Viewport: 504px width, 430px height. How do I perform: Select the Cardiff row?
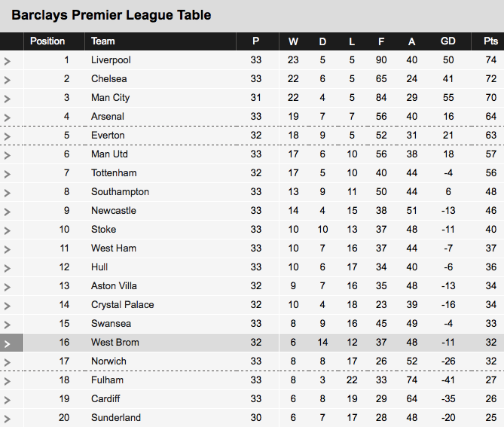(x=252, y=399)
